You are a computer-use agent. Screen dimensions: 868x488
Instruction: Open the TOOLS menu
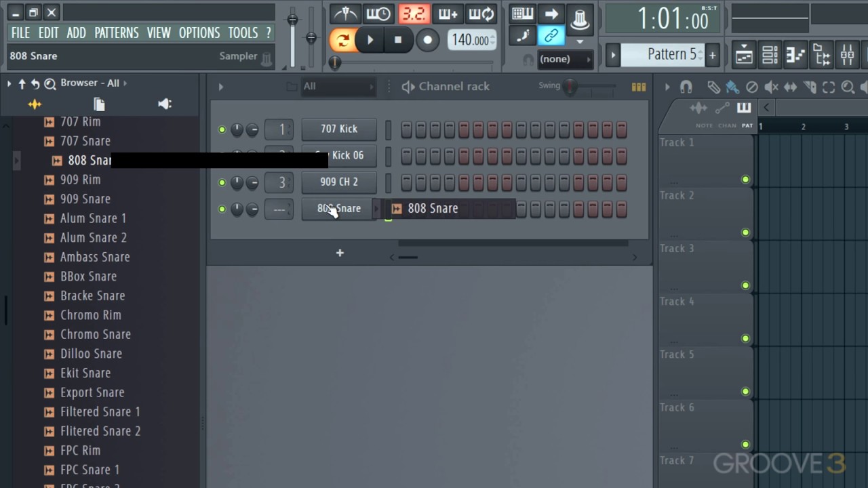(x=243, y=33)
